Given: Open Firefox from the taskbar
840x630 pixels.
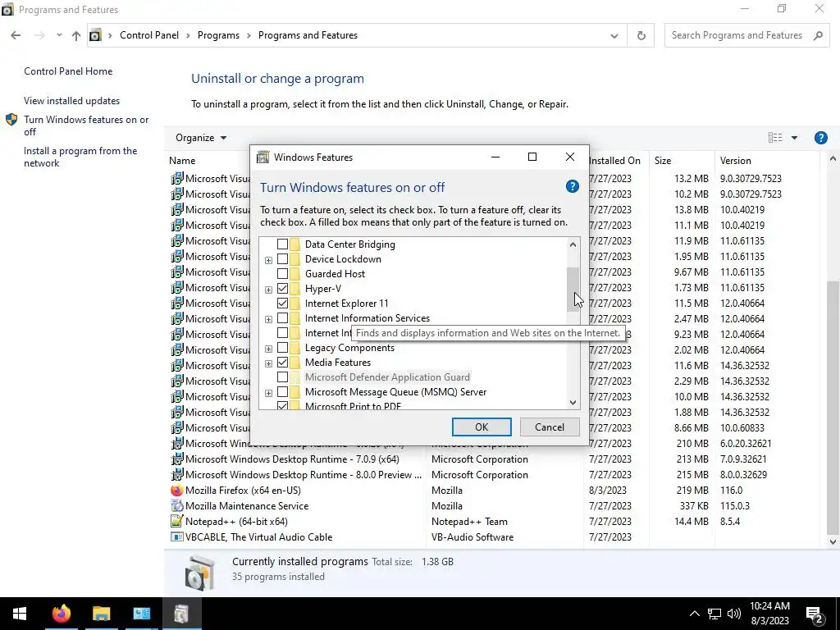Looking at the screenshot, I should (61, 614).
